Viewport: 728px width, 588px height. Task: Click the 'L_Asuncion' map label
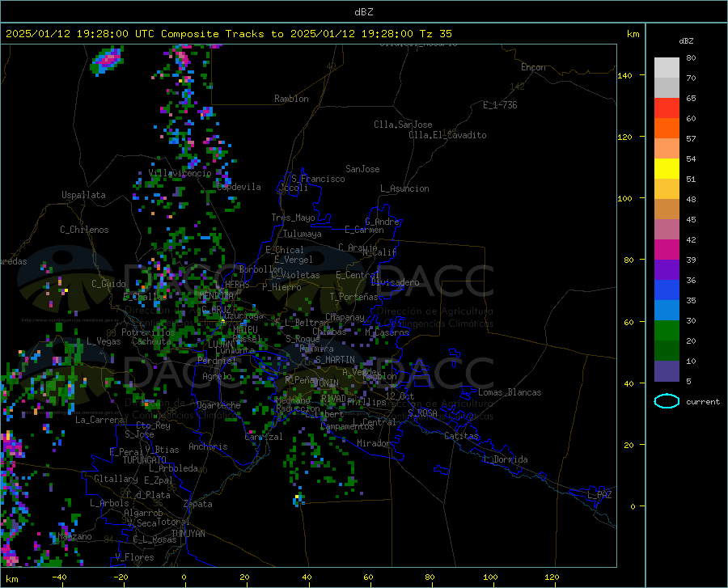pyautogui.click(x=404, y=188)
